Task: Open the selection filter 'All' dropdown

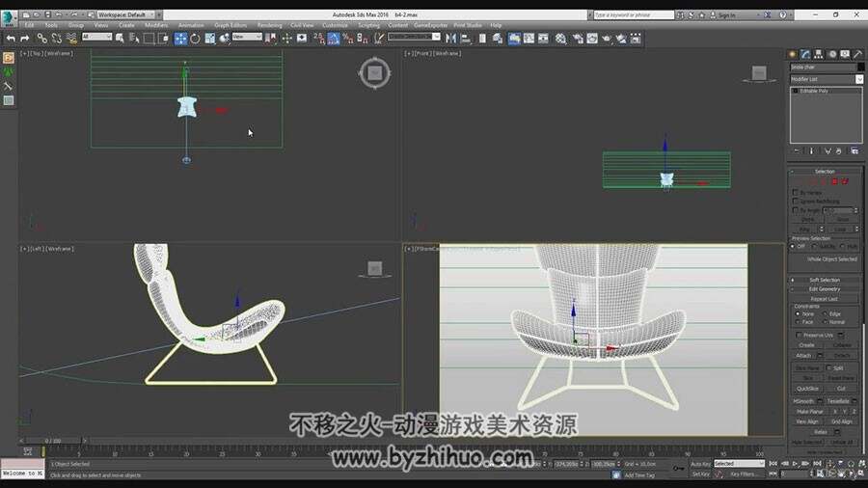Action: click(96, 37)
